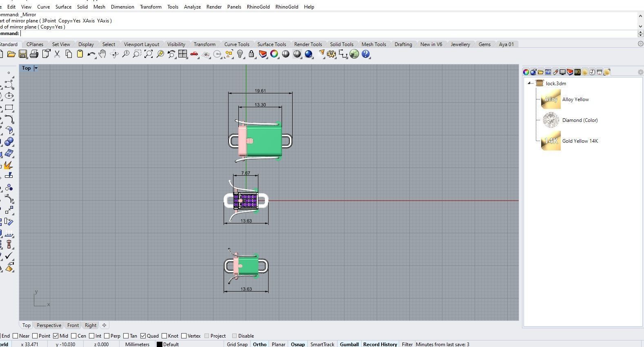Open the Surface menu
The image size is (644, 347).
(63, 7)
